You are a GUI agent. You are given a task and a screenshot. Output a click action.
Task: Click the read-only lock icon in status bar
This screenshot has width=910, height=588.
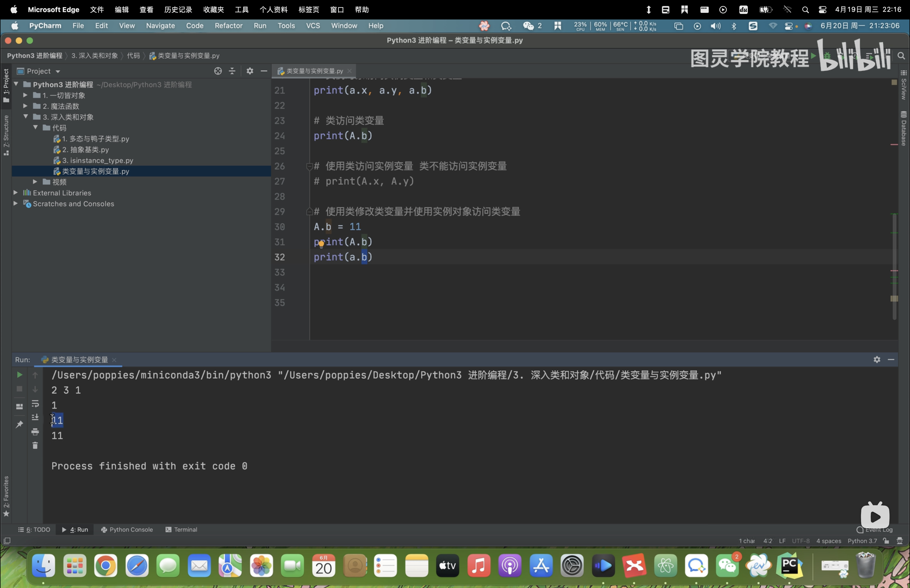tap(886, 541)
